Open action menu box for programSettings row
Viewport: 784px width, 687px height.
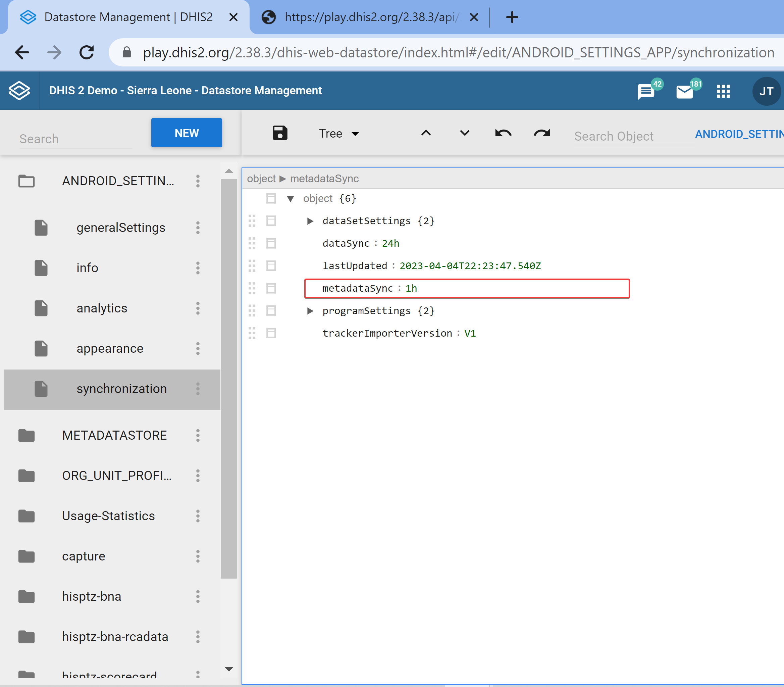(271, 311)
